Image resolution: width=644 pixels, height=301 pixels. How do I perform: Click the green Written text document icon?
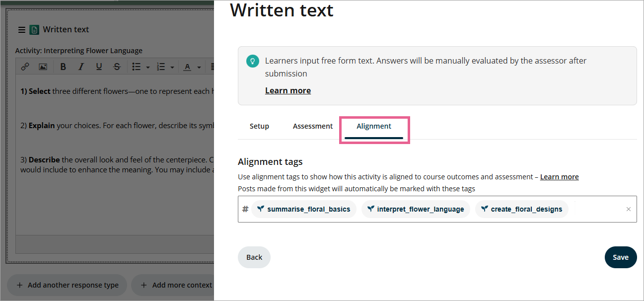pyautogui.click(x=34, y=30)
